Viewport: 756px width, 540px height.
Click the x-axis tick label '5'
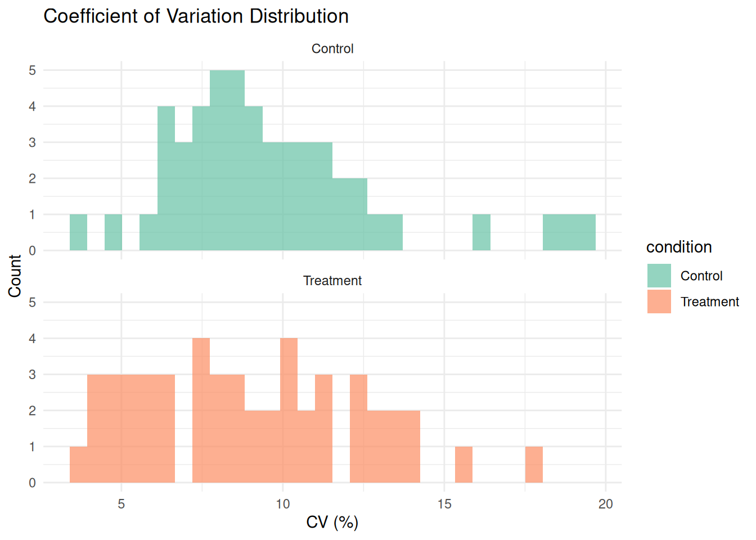121,504
